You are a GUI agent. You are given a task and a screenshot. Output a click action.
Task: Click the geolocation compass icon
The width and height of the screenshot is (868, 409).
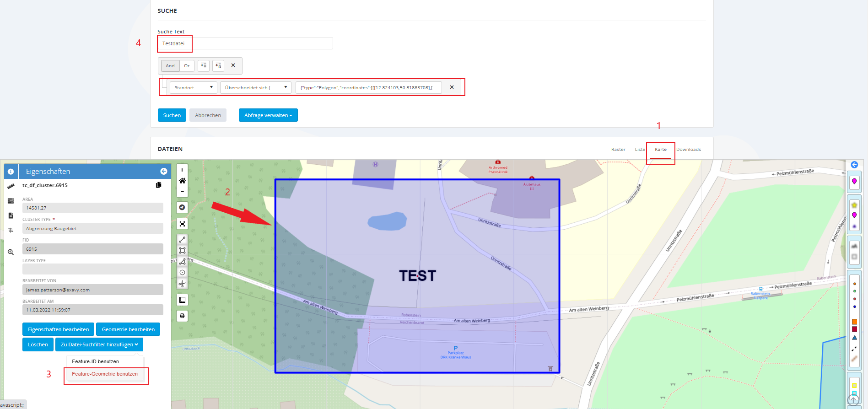tap(182, 208)
